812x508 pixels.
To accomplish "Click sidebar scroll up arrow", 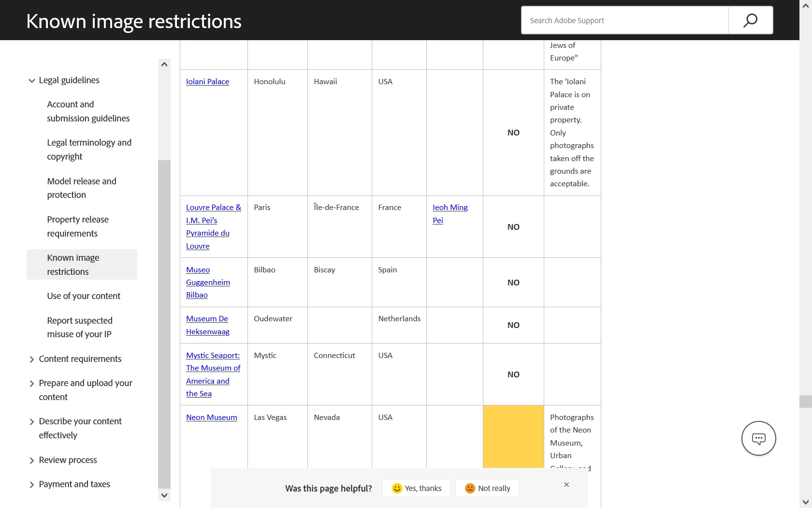I will click(x=164, y=64).
